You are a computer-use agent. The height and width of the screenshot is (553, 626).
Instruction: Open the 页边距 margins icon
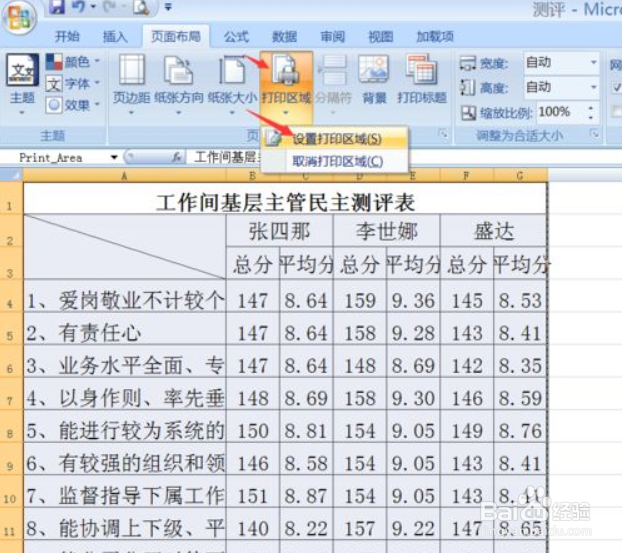coord(131,71)
